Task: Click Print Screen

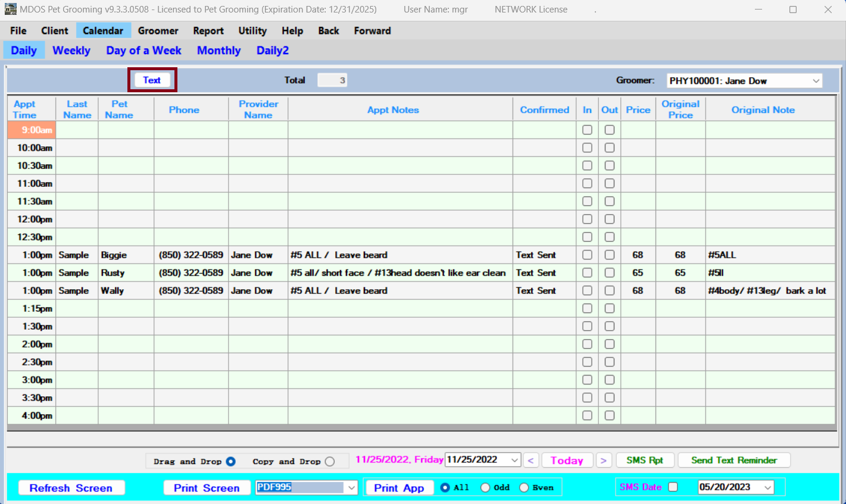Action: click(207, 487)
